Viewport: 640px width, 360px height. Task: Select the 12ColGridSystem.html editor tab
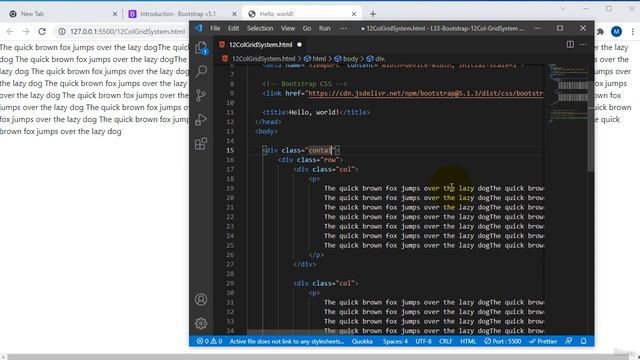260,44
